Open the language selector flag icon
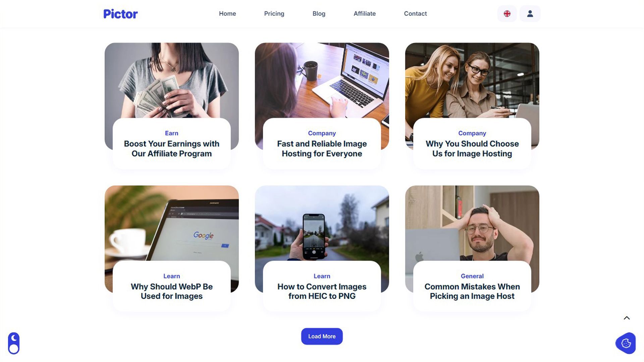The image size is (644, 362). click(x=507, y=14)
